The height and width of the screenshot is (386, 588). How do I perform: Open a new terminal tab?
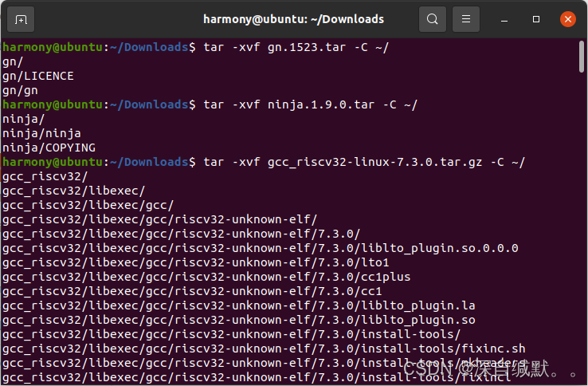[21, 19]
